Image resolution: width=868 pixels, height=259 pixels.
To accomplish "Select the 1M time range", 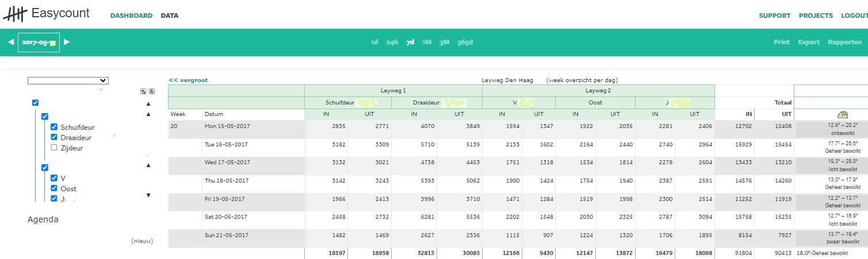I will point(427,42).
